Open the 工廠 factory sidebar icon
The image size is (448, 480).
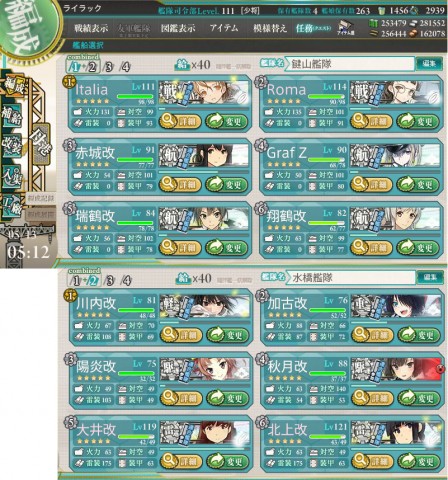12,206
